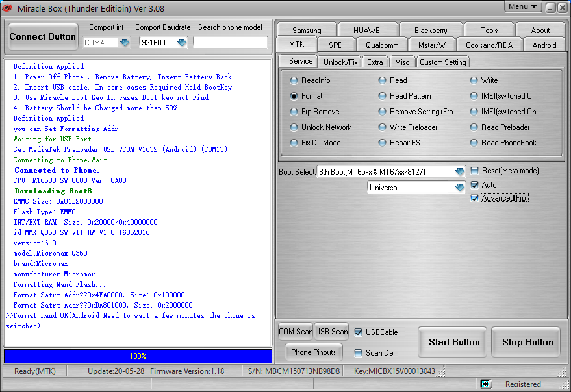The image size is (571, 392).
Task: Switch to the Blackberry tab
Action: coord(431,31)
